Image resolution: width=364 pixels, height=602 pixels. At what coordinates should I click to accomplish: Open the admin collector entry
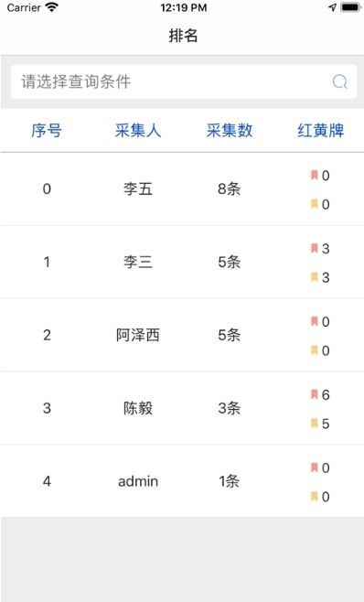coord(138,481)
